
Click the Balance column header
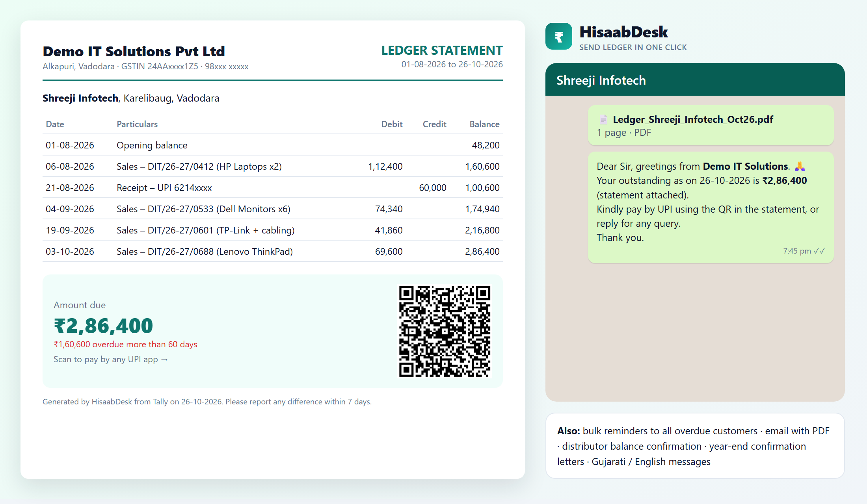pyautogui.click(x=484, y=124)
